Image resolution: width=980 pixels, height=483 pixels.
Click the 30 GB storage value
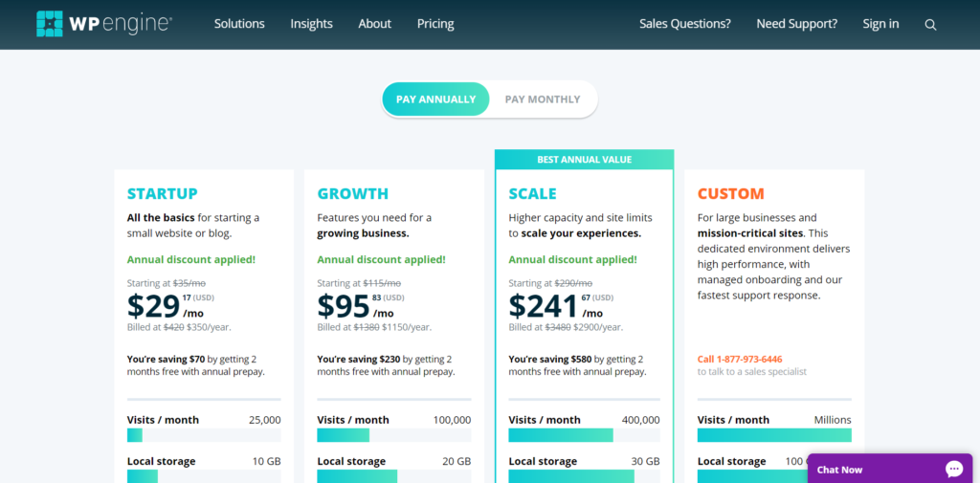point(645,461)
